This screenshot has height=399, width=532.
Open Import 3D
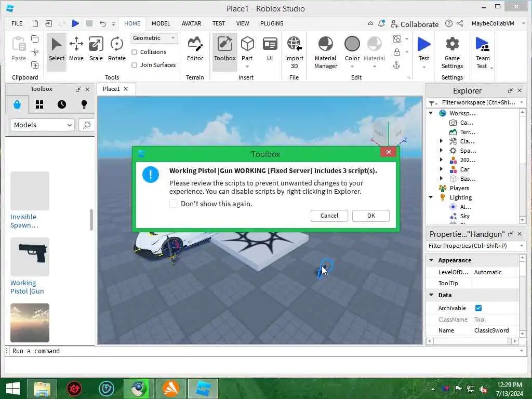(294, 52)
